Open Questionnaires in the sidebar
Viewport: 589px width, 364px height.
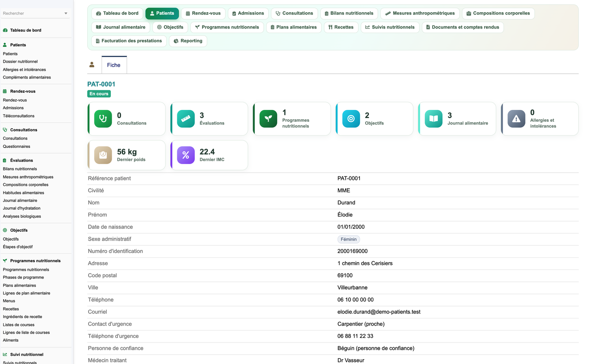click(x=16, y=147)
